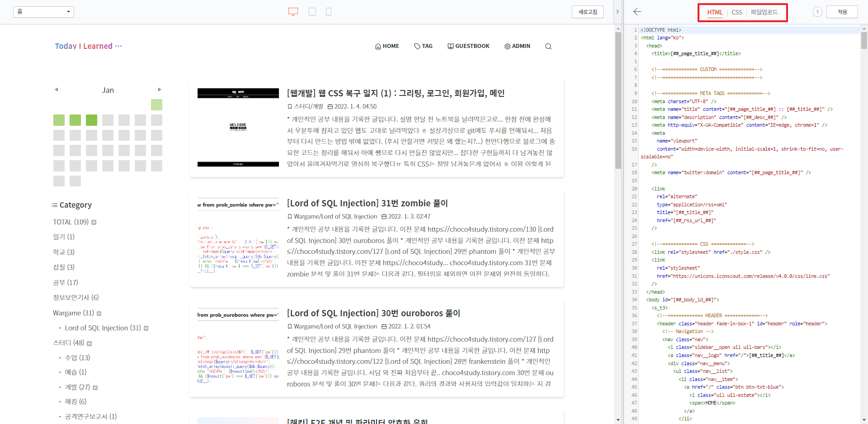This screenshot has width=868, height=424.
Task: Open 수업 (13) subcategory
Action: pos(77,358)
